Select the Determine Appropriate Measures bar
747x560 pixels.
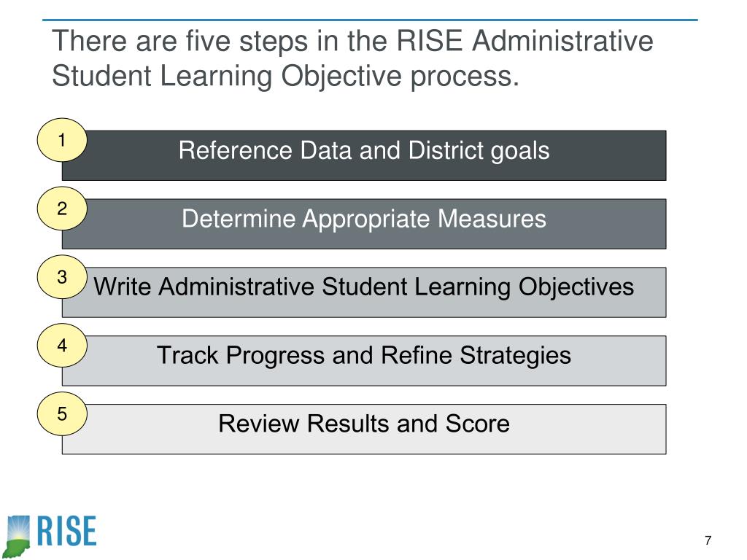364,224
